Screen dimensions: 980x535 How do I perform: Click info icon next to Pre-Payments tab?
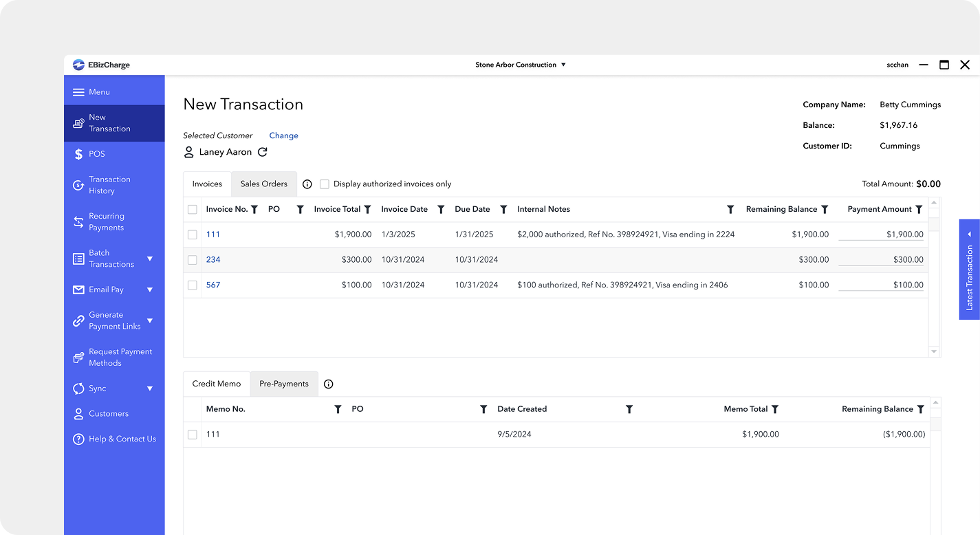[329, 384]
